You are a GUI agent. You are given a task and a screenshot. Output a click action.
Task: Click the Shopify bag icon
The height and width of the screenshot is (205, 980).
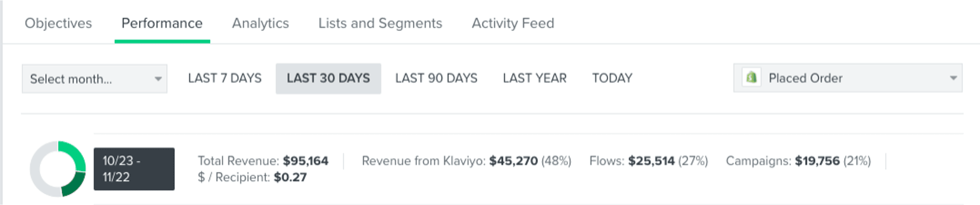pos(751,77)
